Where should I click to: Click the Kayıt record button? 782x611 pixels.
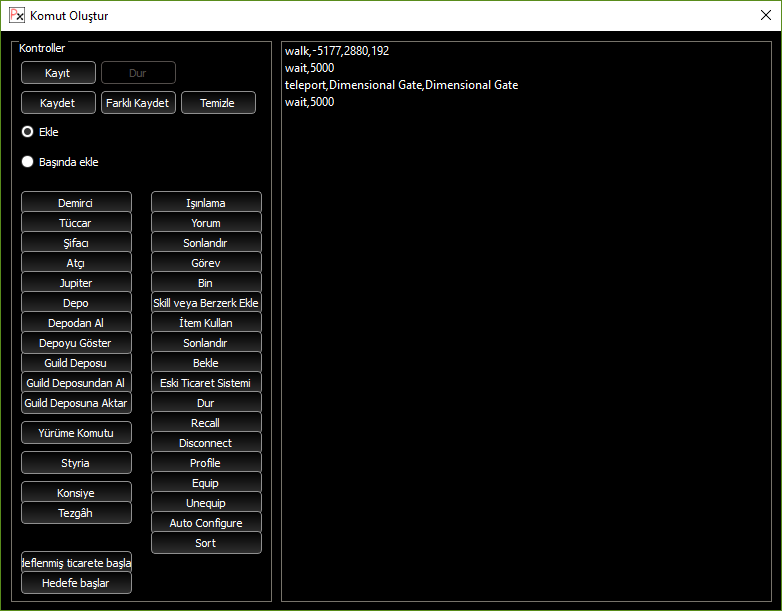[x=58, y=73]
